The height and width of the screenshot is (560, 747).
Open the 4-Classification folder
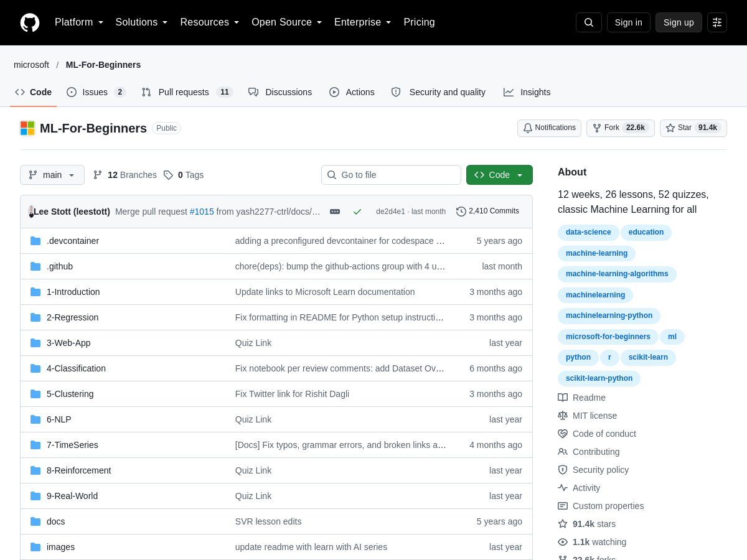tap(76, 368)
